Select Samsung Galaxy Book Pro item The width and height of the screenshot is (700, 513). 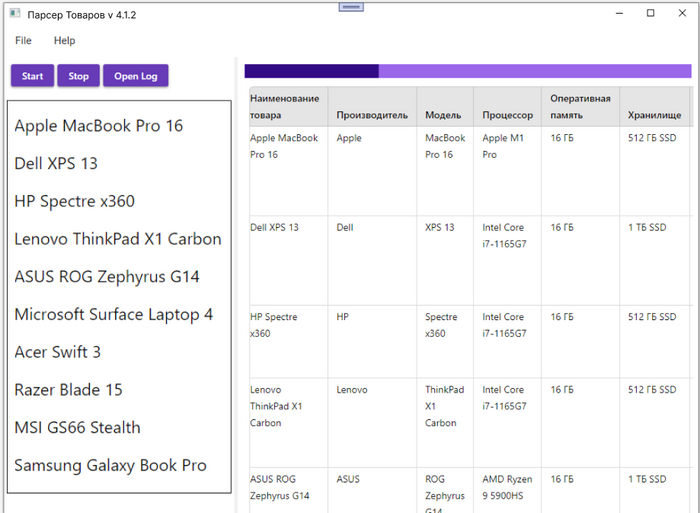110,466
